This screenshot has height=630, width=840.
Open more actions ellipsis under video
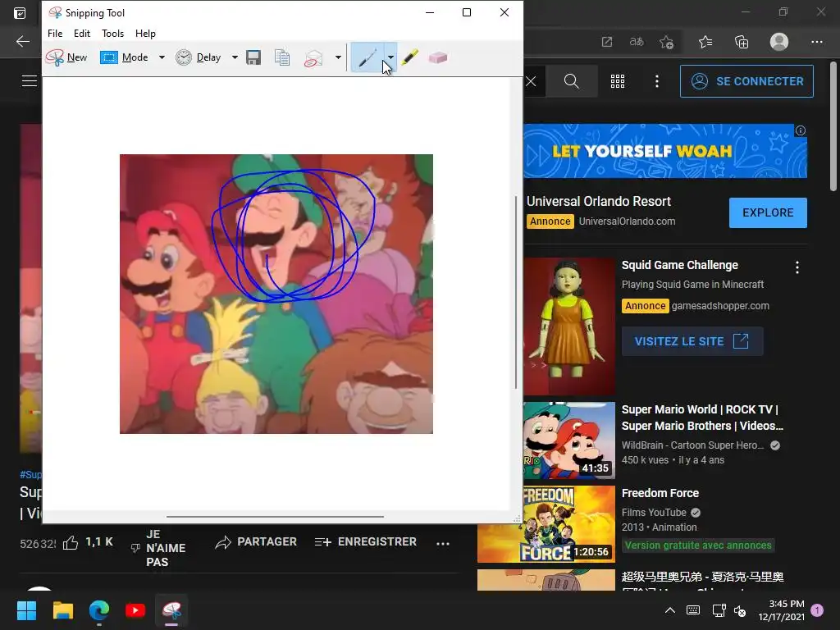(443, 543)
